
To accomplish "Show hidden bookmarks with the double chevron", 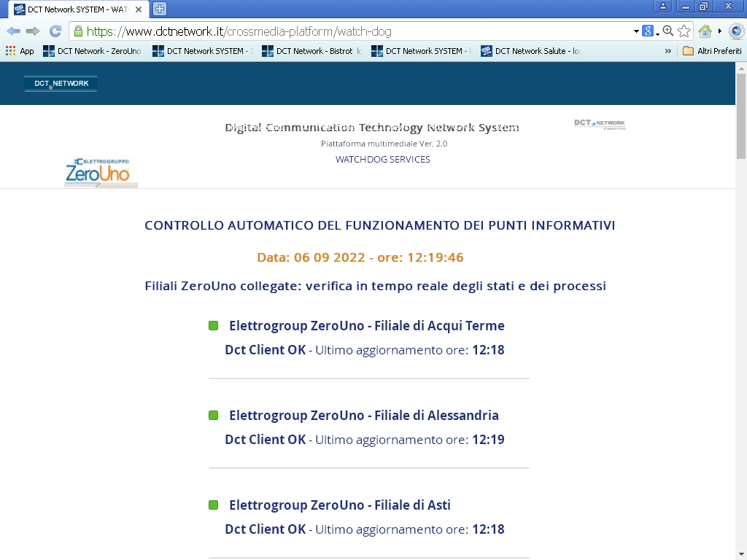I will (x=668, y=51).
